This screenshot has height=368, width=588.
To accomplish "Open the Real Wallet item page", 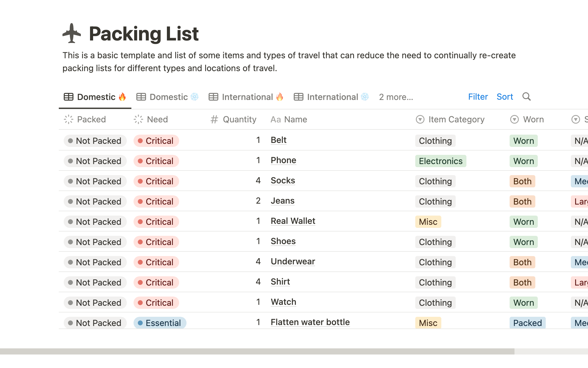I will [293, 221].
